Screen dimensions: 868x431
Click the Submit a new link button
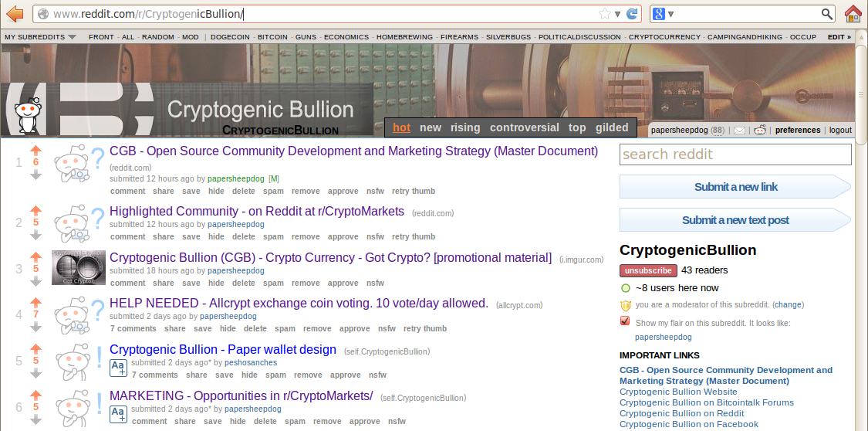click(735, 187)
